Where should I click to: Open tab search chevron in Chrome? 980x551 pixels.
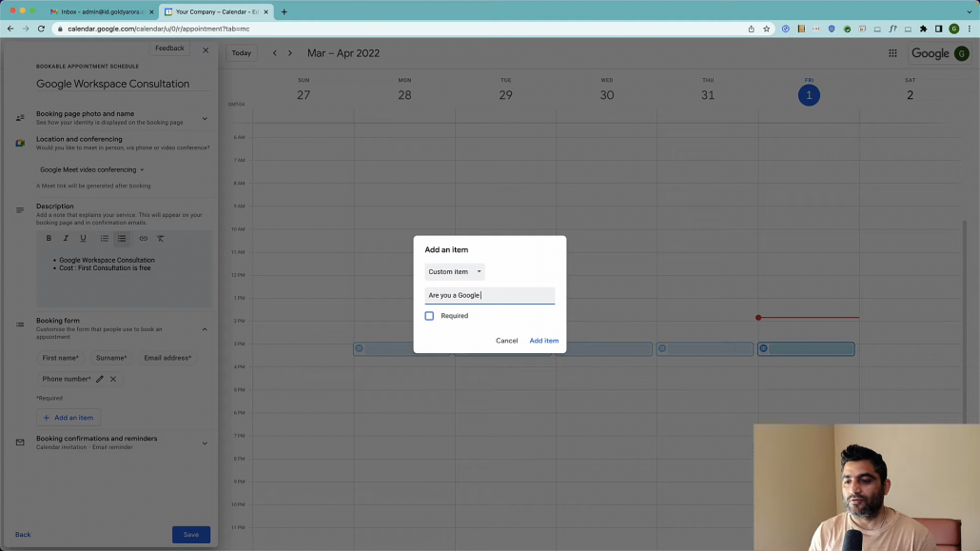point(970,11)
